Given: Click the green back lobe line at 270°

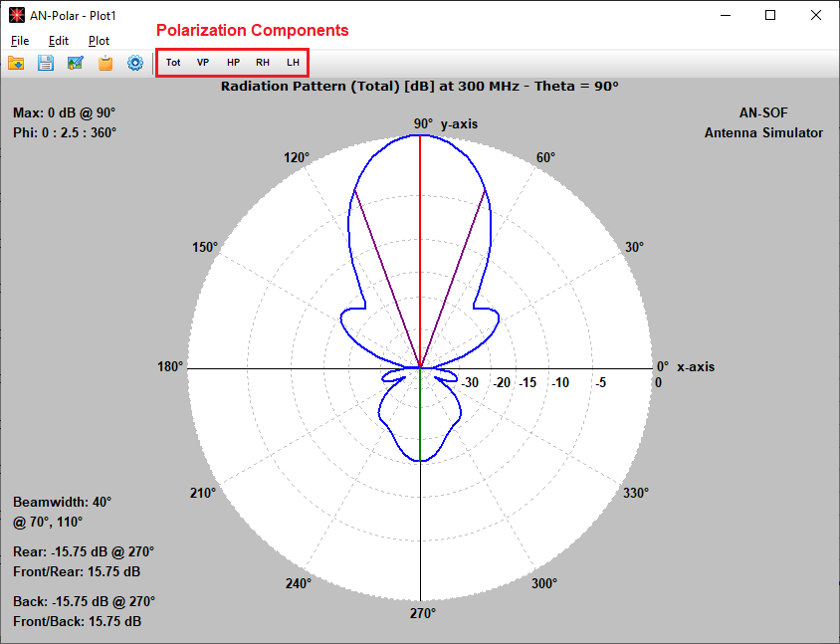Looking at the screenshot, I should tap(420, 415).
